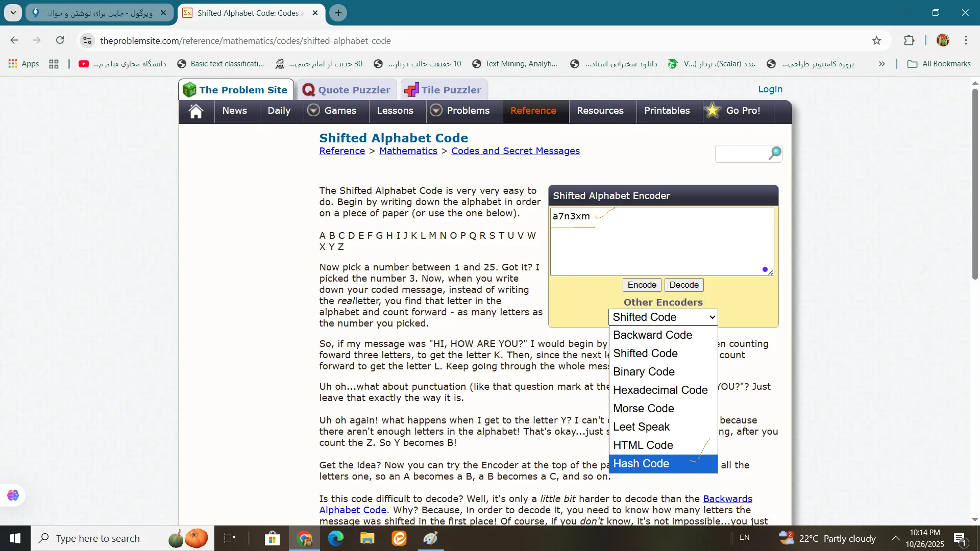
Task: Bookmark this page with the star icon
Action: (876, 41)
